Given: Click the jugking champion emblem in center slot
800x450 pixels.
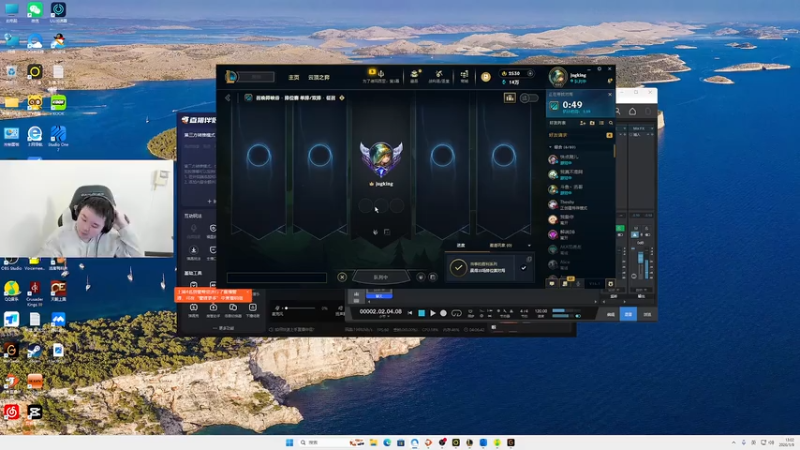Looking at the screenshot, I should click(381, 159).
